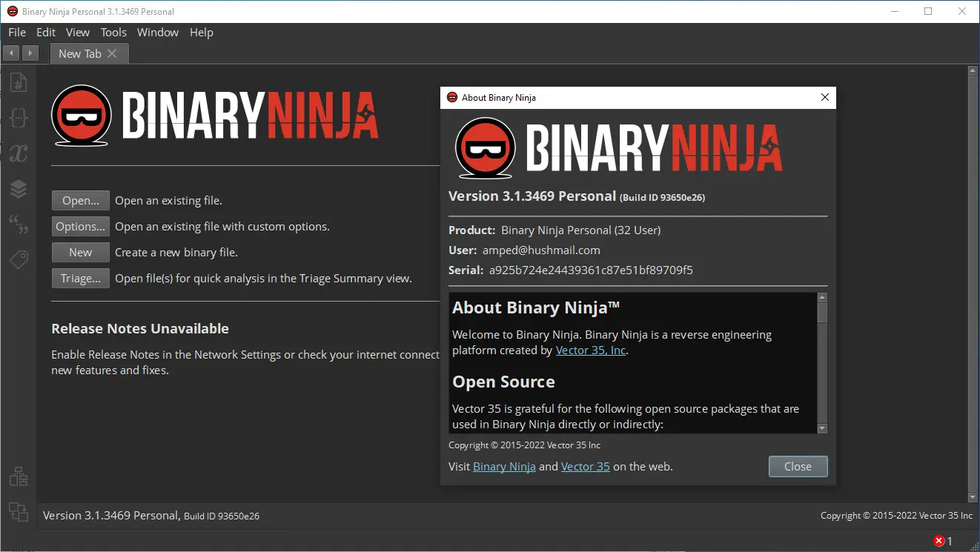Open the Variables sidebar icon

pyautogui.click(x=19, y=153)
